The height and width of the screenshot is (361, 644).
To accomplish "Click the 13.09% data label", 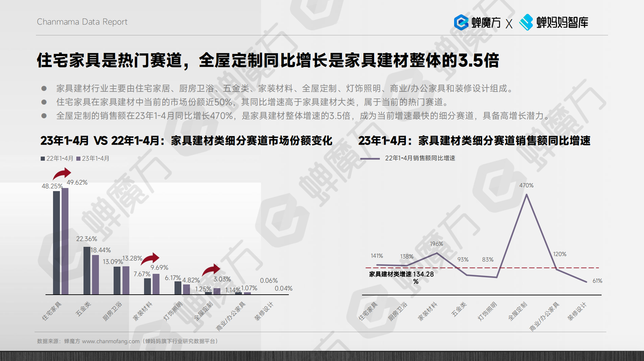I will [113, 262].
